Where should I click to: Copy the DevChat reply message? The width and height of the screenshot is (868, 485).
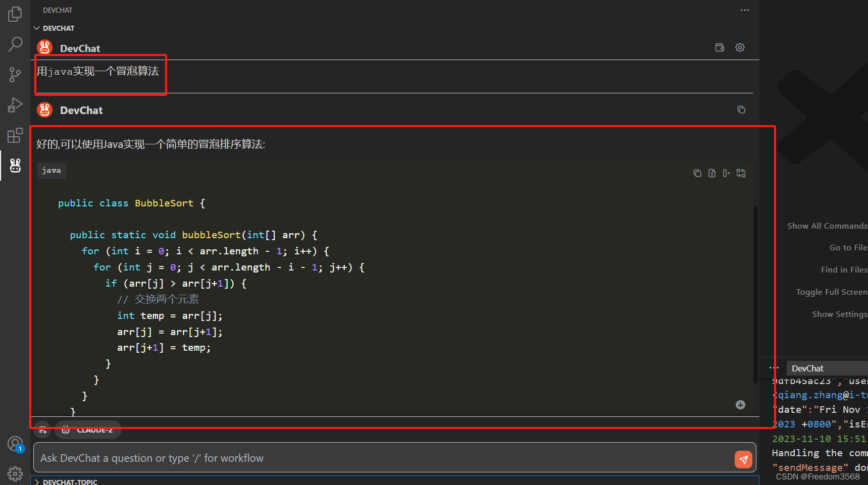click(x=741, y=110)
